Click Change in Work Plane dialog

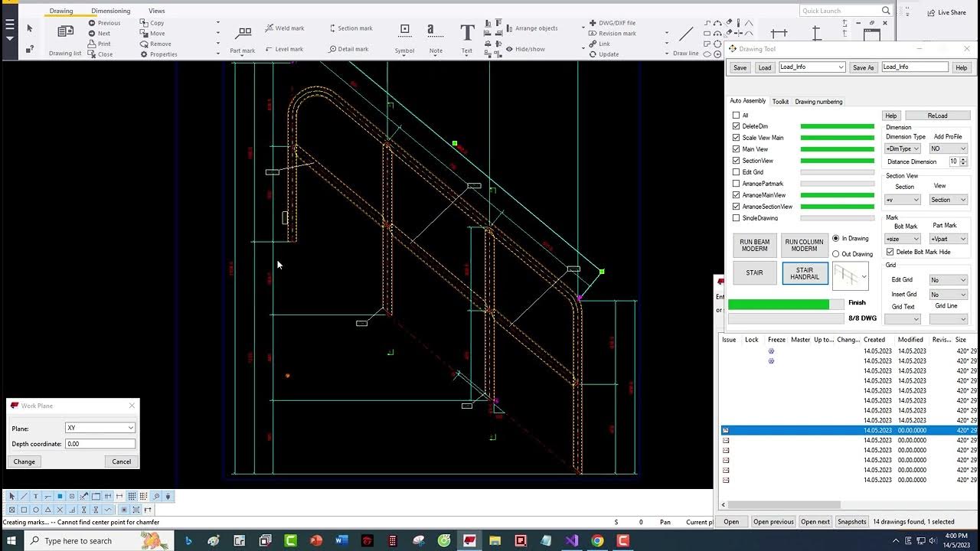click(x=24, y=461)
